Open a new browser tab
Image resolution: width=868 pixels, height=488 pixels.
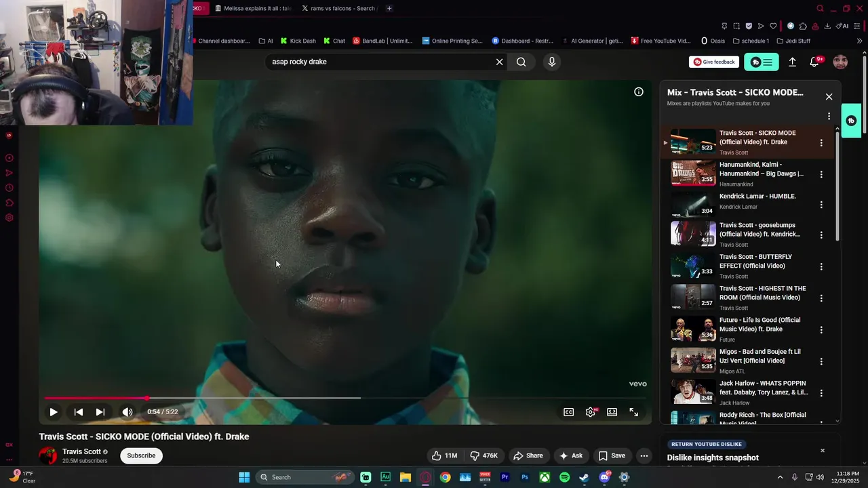[x=389, y=8]
